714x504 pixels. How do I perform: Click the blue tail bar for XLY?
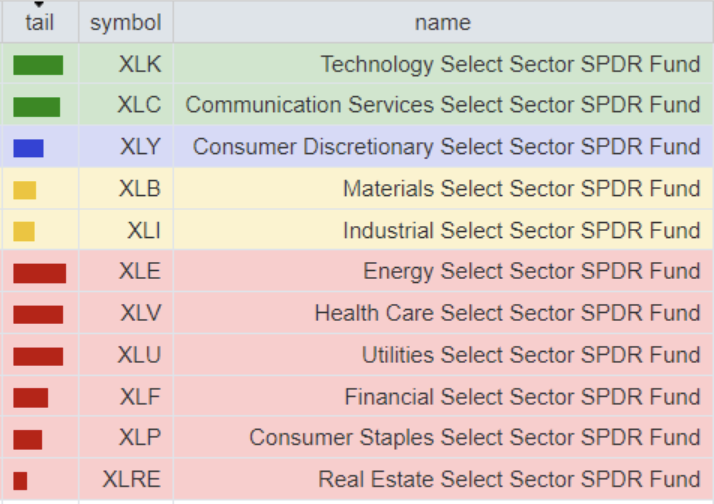[x=29, y=148]
